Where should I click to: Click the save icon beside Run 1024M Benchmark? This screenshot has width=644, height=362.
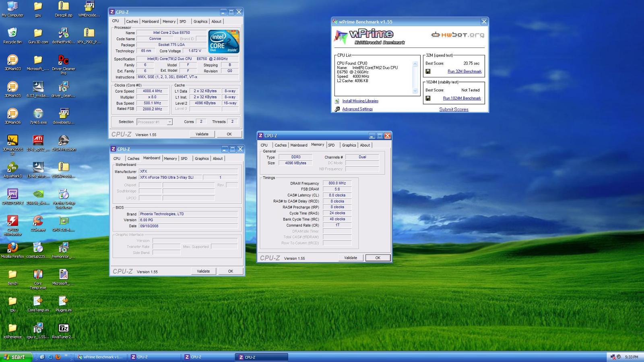click(x=428, y=98)
